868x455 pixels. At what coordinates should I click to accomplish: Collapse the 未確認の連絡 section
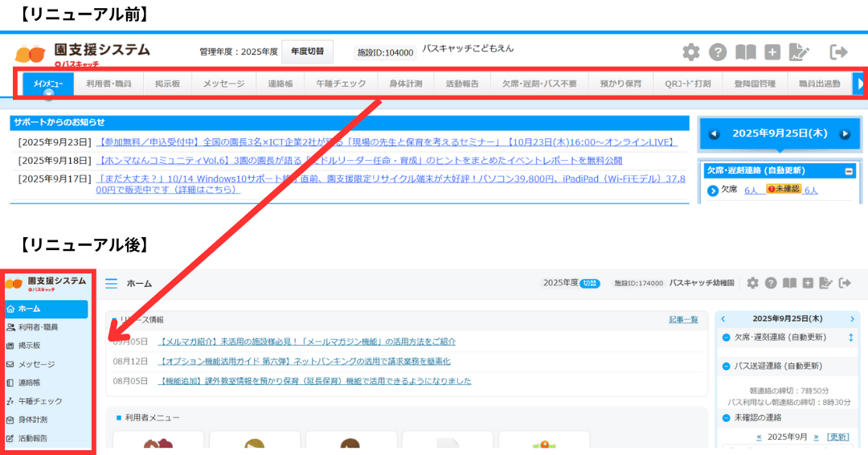727,418
